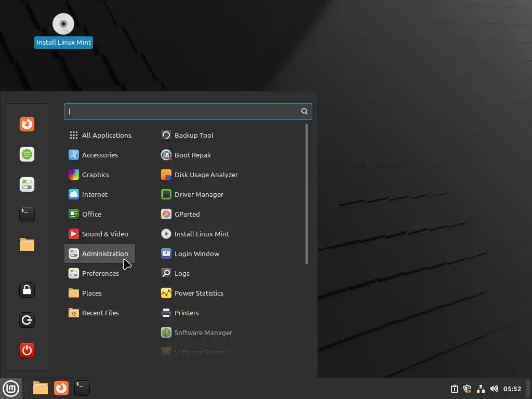The height and width of the screenshot is (399, 532).
Task: Open Files folder in favorites sidebar
Action: (x=27, y=245)
